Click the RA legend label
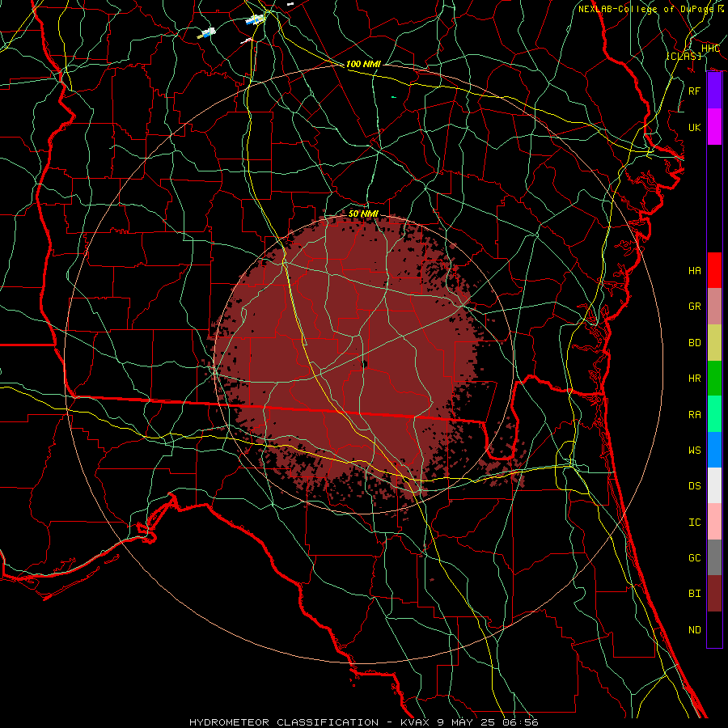This screenshot has height=728, width=728. coord(695,414)
